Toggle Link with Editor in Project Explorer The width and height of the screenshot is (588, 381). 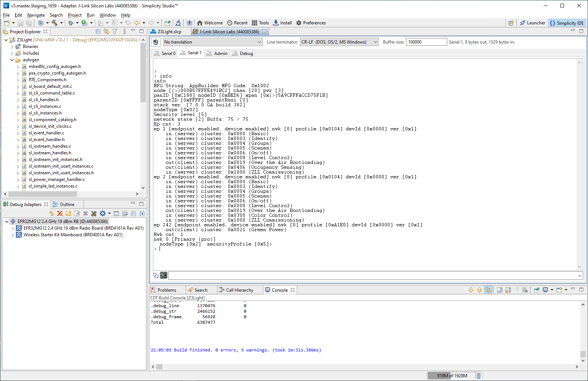click(106, 32)
